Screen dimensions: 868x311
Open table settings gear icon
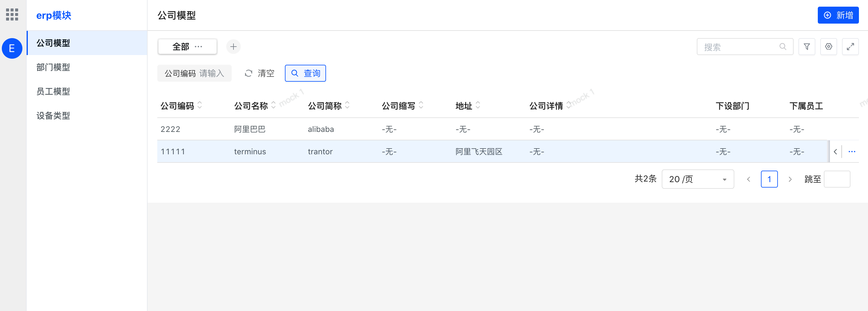tap(829, 47)
